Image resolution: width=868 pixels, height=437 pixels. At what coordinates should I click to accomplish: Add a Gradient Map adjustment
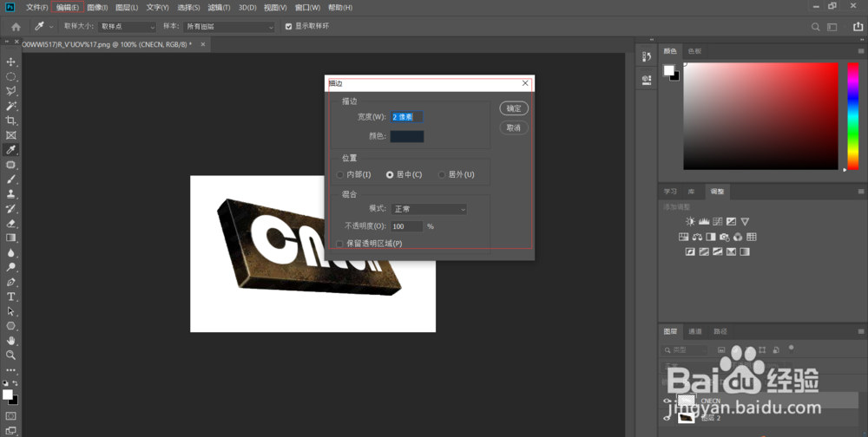click(x=745, y=251)
